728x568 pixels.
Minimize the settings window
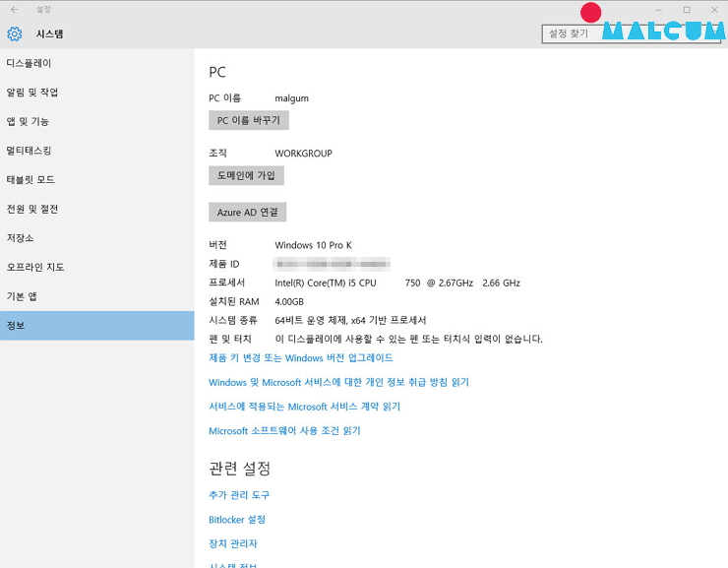tap(658, 10)
